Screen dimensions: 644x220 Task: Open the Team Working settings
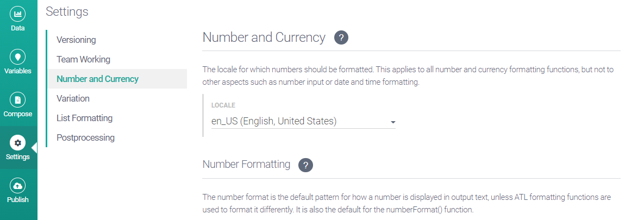83,59
